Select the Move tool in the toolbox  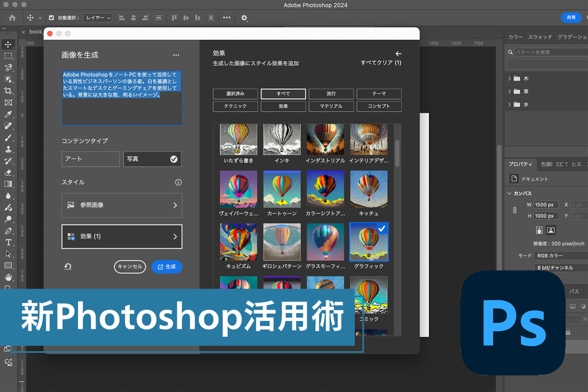(8, 45)
